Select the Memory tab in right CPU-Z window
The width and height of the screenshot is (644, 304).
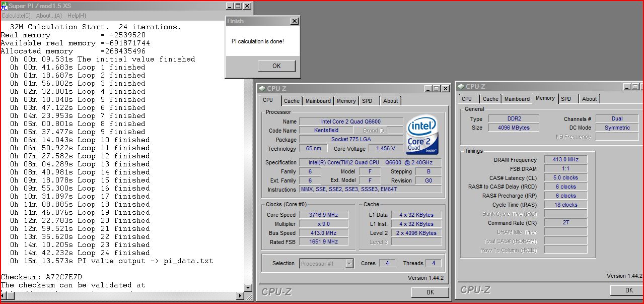point(545,98)
